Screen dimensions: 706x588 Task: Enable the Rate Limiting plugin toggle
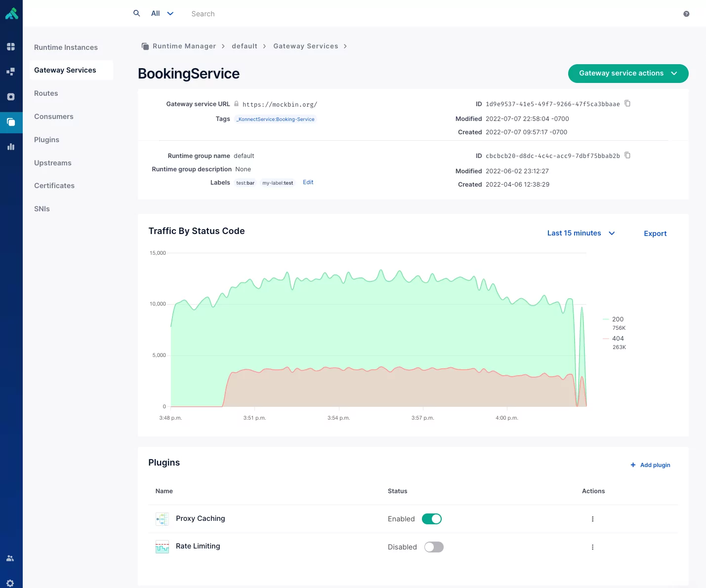pyautogui.click(x=434, y=547)
